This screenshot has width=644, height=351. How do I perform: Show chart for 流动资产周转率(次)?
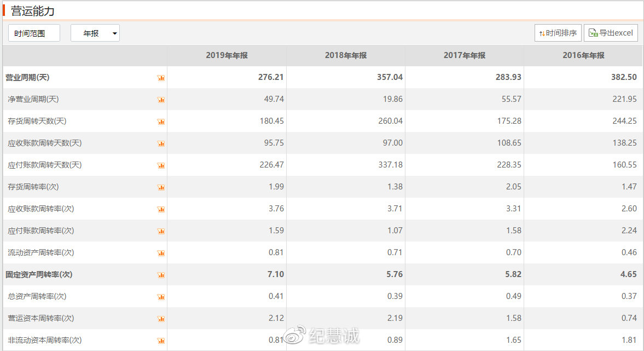[x=161, y=253]
